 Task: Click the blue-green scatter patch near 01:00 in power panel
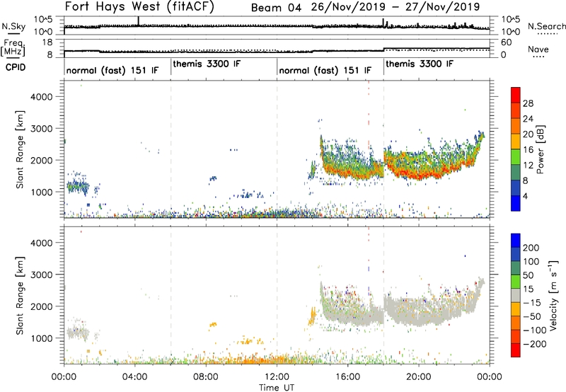point(77,186)
